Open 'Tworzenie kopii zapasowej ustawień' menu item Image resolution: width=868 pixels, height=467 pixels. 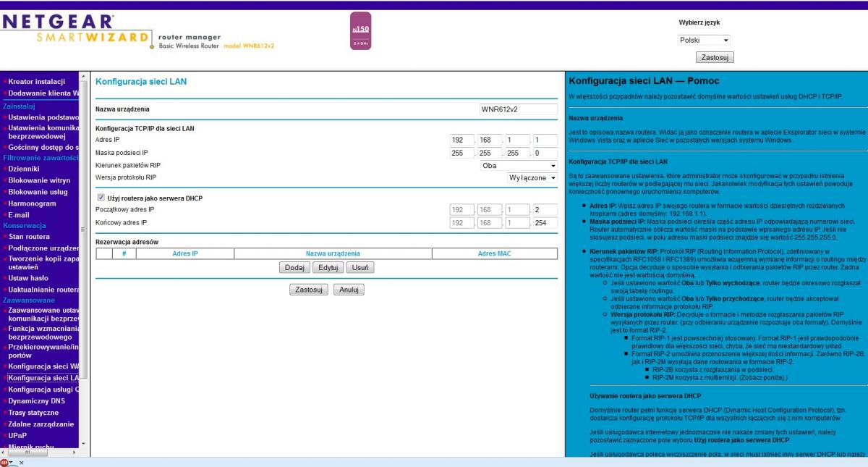coord(43,264)
